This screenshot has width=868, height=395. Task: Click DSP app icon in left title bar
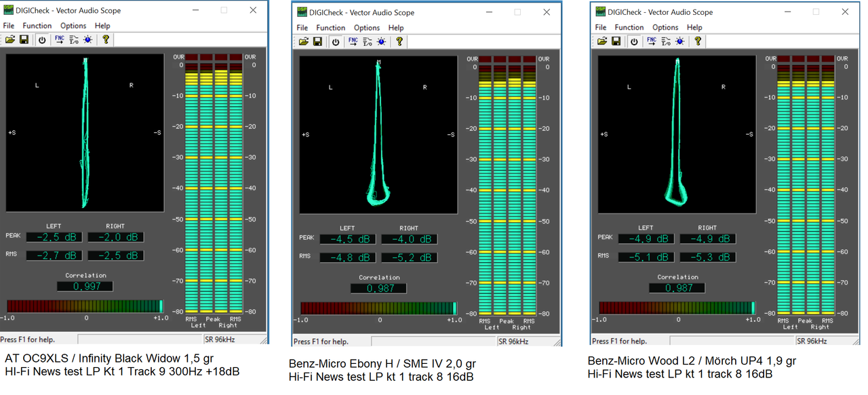(x=7, y=11)
